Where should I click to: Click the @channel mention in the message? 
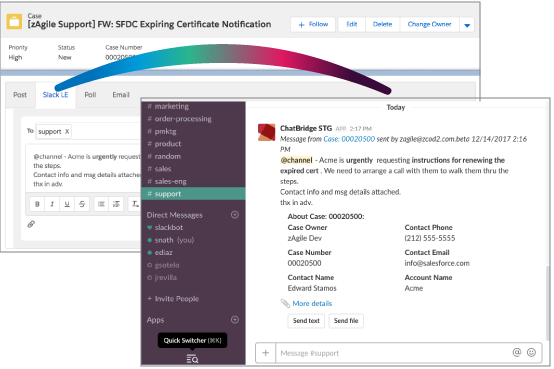(296, 160)
